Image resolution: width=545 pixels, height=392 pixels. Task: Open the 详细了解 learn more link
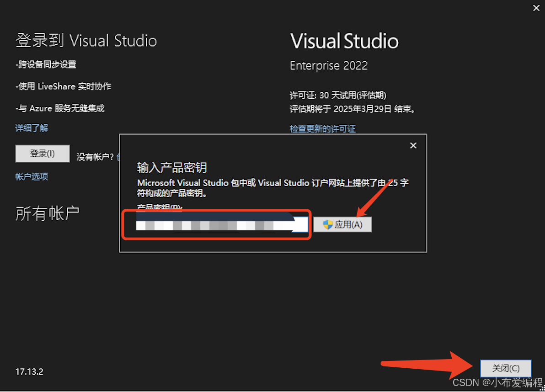click(32, 128)
